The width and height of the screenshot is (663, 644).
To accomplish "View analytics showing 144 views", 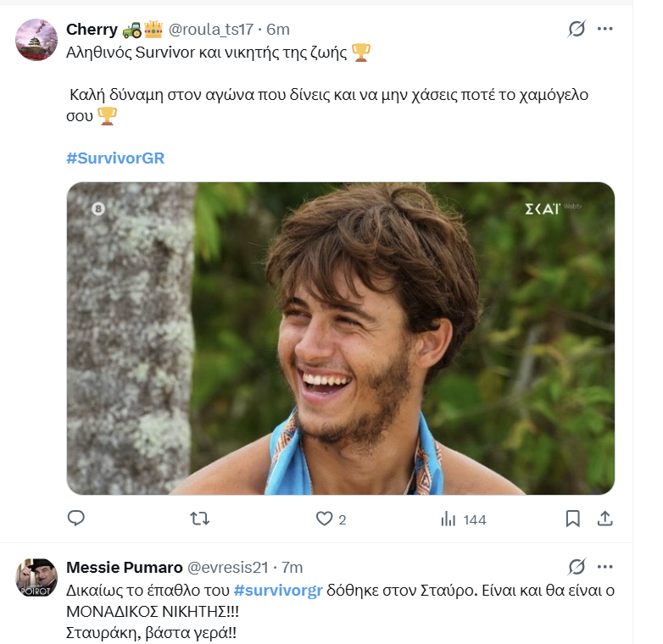I will (464, 519).
